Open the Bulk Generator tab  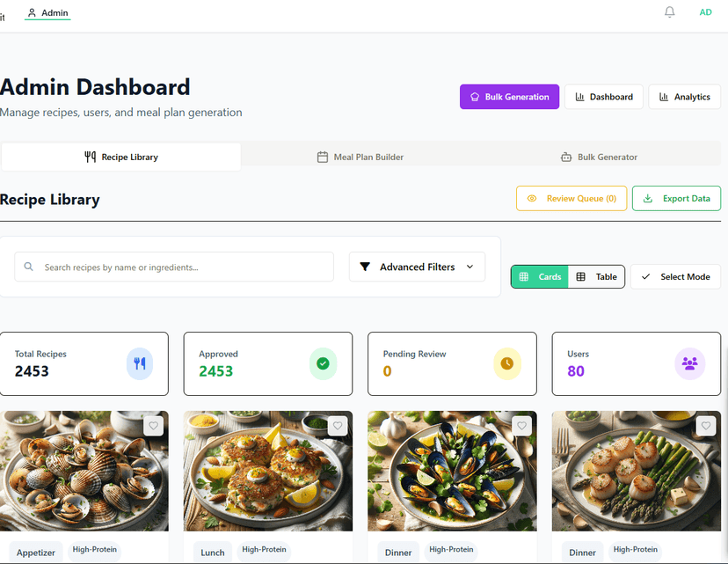coord(599,157)
